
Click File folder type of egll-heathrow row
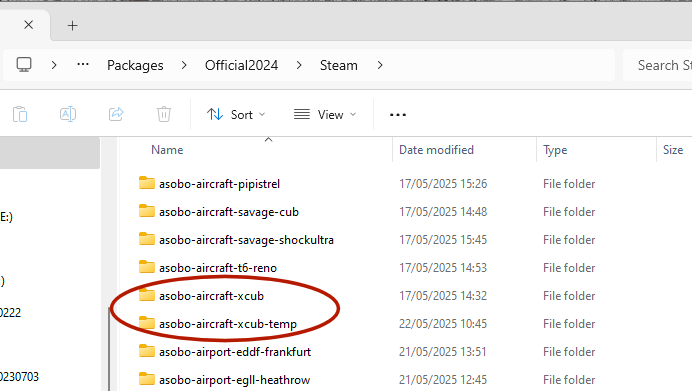(x=569, y=380)
